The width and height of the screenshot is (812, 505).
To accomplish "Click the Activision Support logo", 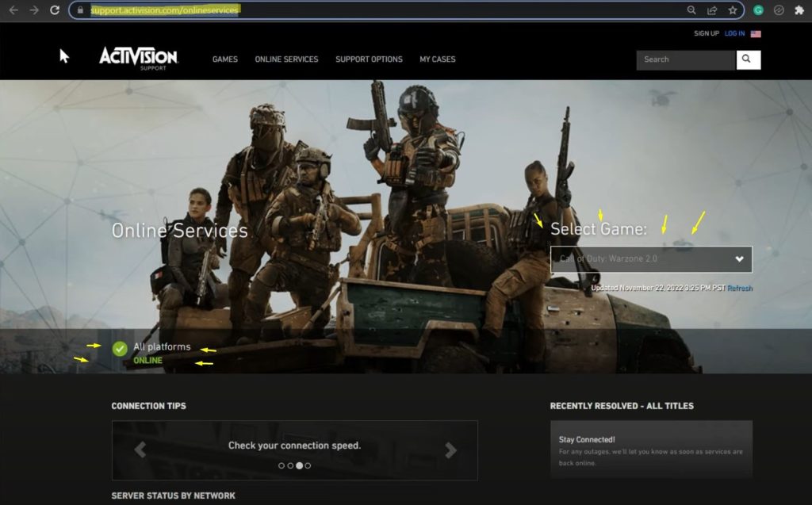I will [x=139, y=58].
